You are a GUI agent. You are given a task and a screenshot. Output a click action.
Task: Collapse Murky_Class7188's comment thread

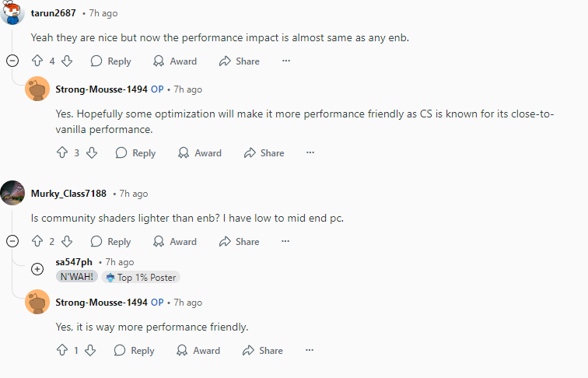tap(12, 241)
